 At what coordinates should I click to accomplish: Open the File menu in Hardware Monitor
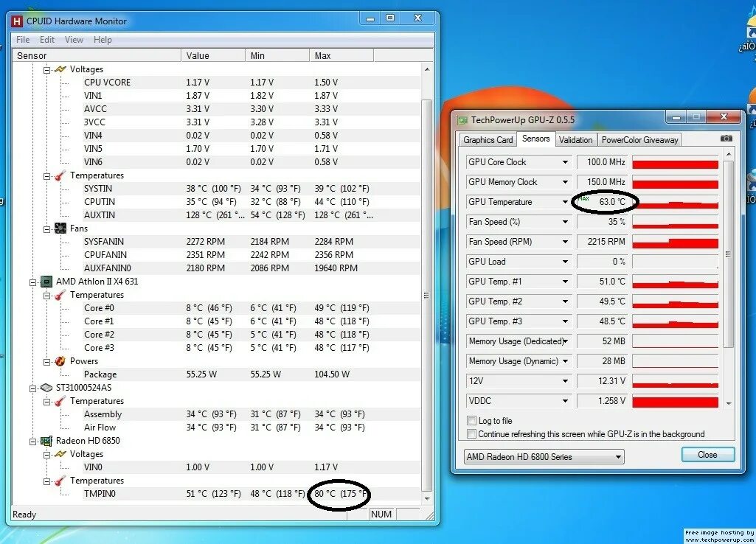[x=23, y=40]
